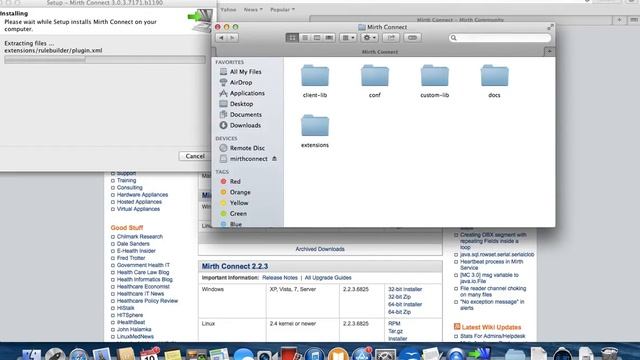Open Release Notes for Mirth Connect 2.2.3

(x=280, y=278)
